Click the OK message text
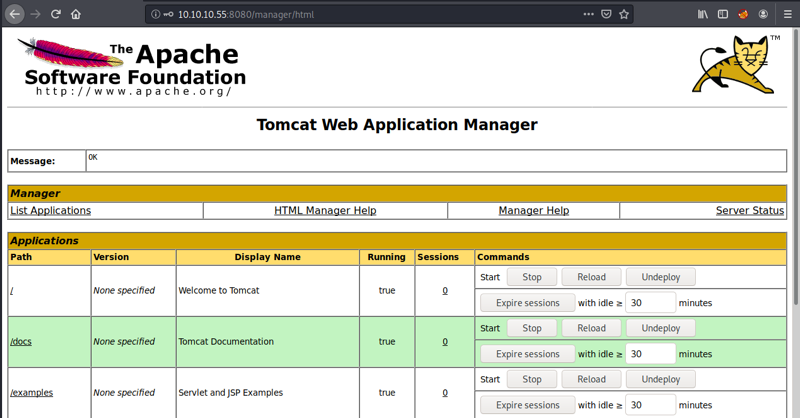 93,157
